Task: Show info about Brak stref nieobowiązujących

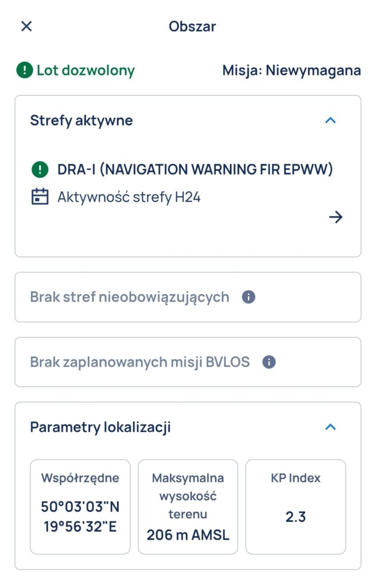Action: coord(249,297)
